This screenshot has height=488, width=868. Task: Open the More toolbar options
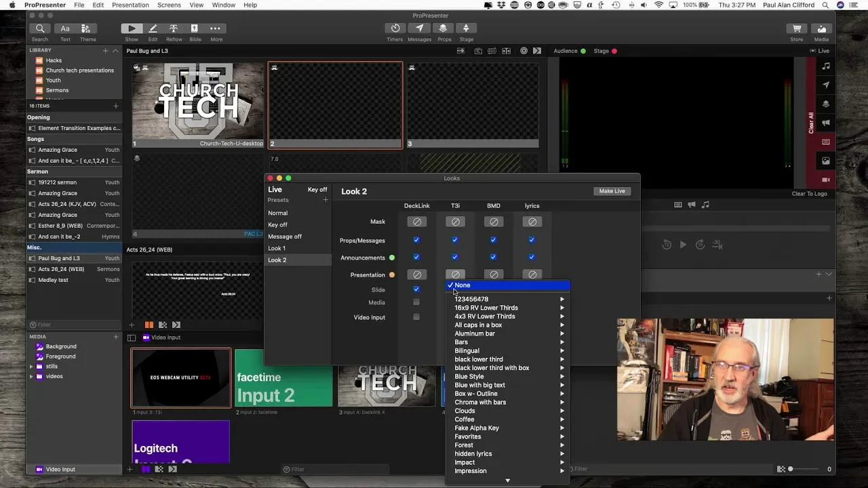tap(216, 28)
